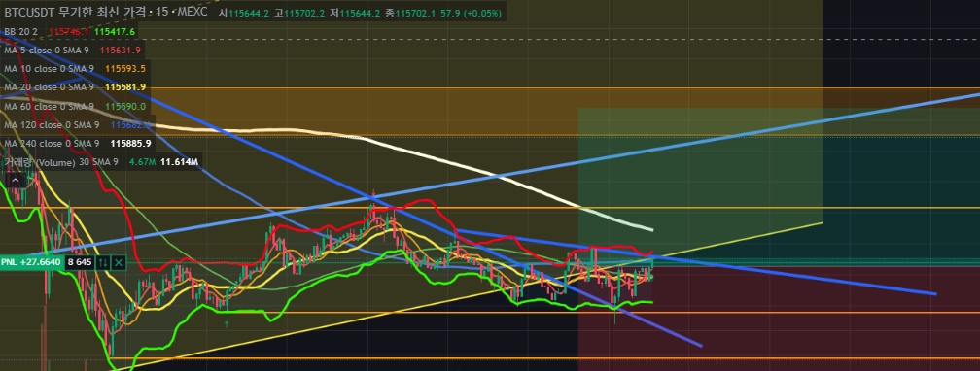Close the position with the X icon

pos(119,262)
